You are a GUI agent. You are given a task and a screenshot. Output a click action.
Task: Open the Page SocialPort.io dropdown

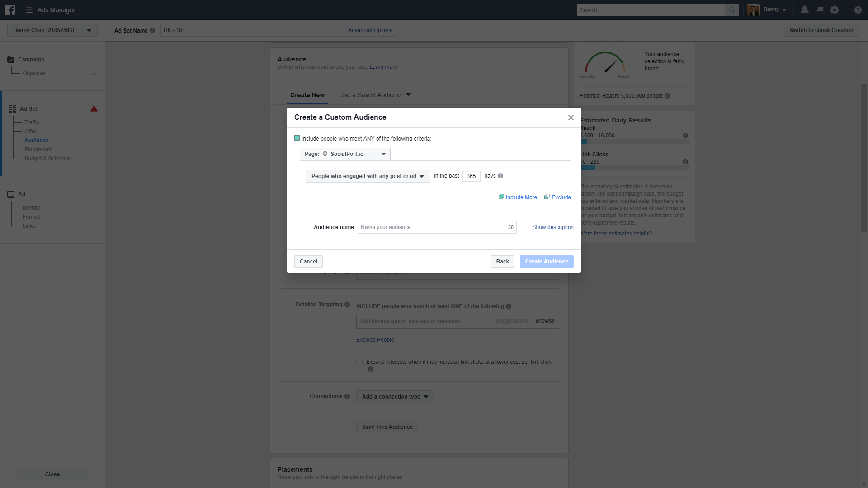345,154
